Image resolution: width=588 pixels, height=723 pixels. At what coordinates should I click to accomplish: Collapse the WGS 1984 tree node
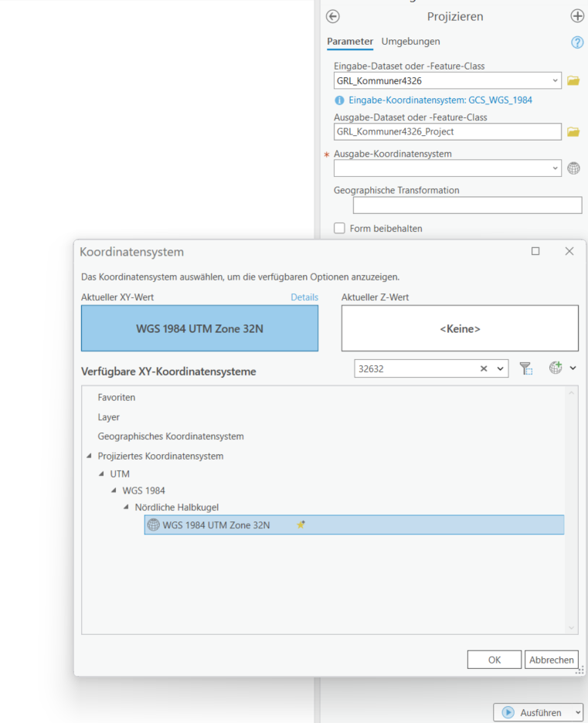click(114, 490)
